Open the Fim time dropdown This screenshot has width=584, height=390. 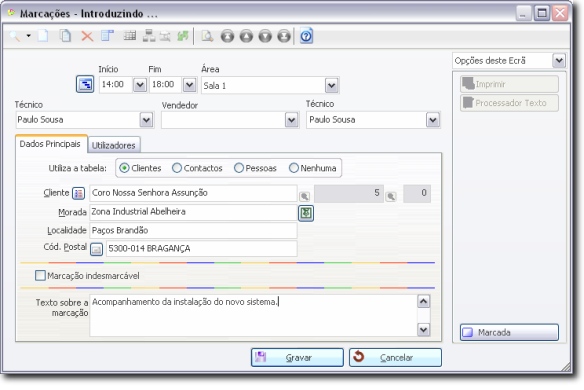click(190, 85)
